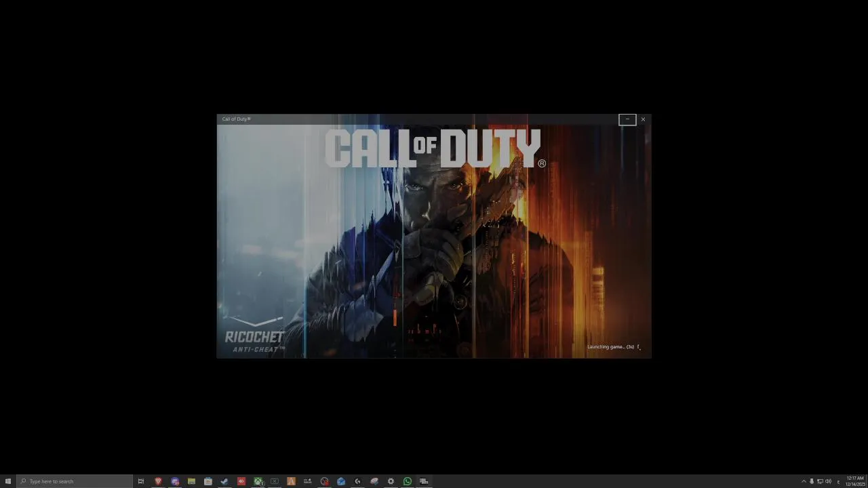The height and width of the screenshot is (488, 868).
Task: Open WhatsApp from the taskbar
Action: pos(408,481)
